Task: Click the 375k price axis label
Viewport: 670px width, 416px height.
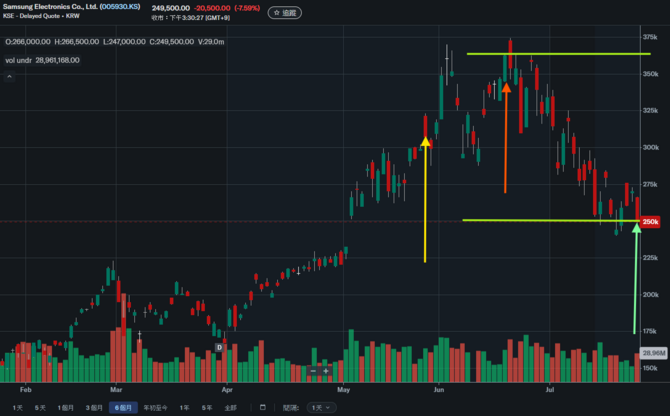Action: tap(650, 37)
